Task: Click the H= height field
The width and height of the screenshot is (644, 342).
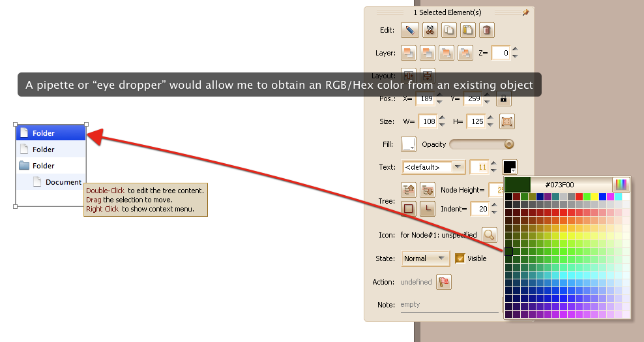Action: (476, 121)
